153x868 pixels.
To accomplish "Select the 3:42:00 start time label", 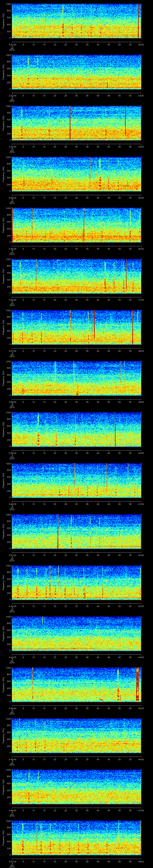I will (12, 606).
